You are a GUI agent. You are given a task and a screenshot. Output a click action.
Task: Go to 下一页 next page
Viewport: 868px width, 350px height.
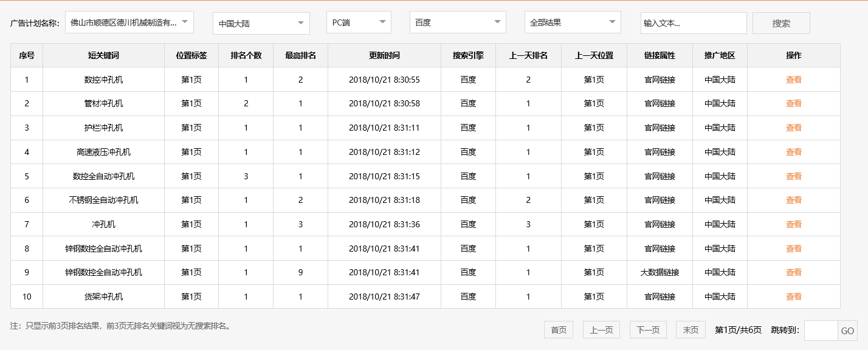tap(648, 330)
